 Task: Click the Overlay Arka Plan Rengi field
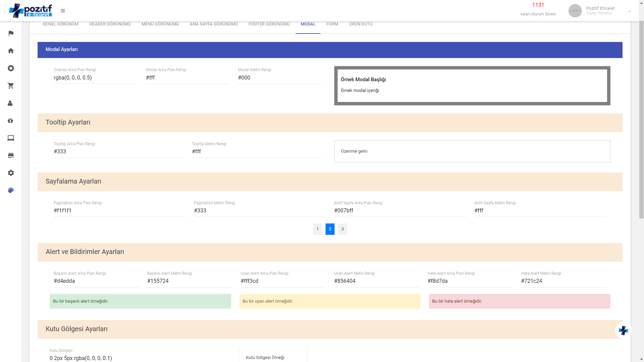point(95,77)
